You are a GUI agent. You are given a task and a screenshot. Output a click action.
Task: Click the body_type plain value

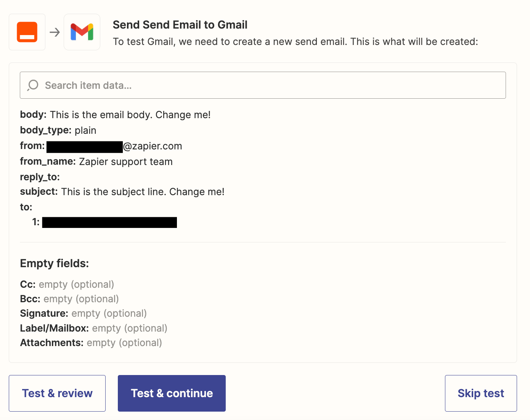pos(85,130)
